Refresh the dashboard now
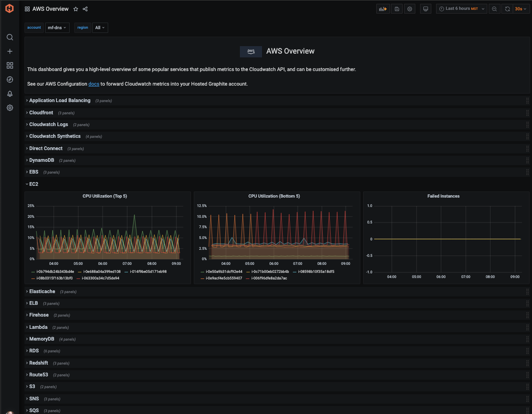This screenshot has height=414, width=532. pyautogui.click(x=507, y=9)
